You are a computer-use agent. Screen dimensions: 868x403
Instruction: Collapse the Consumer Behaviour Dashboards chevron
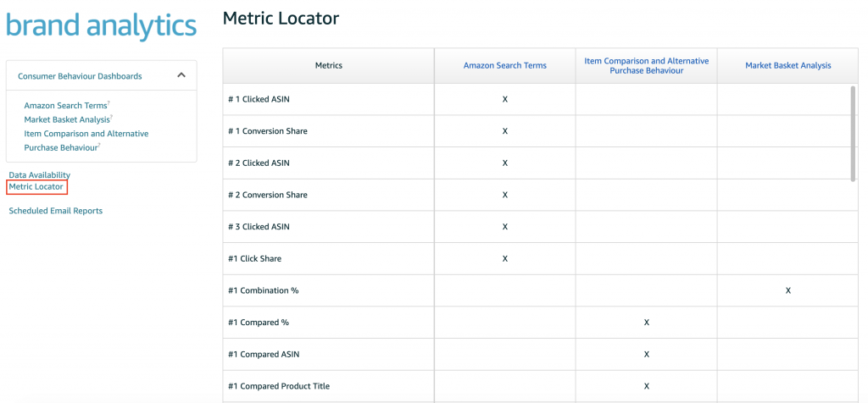181,75
